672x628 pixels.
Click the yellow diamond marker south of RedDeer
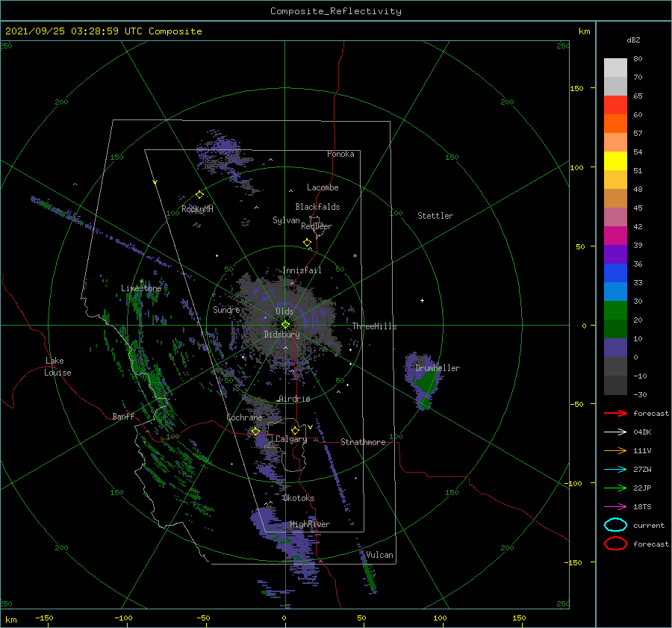click(x=308, y=242)
